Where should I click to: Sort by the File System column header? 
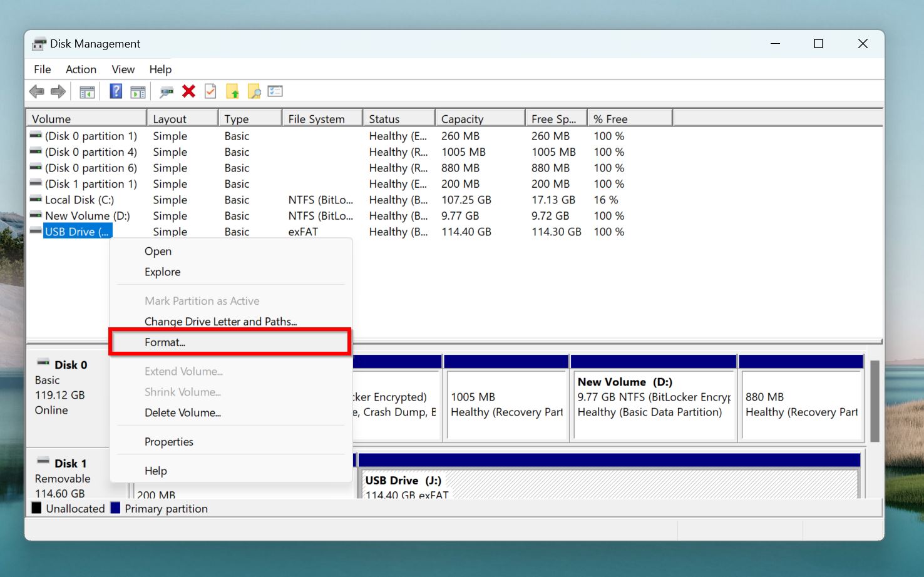coord(322,118)
